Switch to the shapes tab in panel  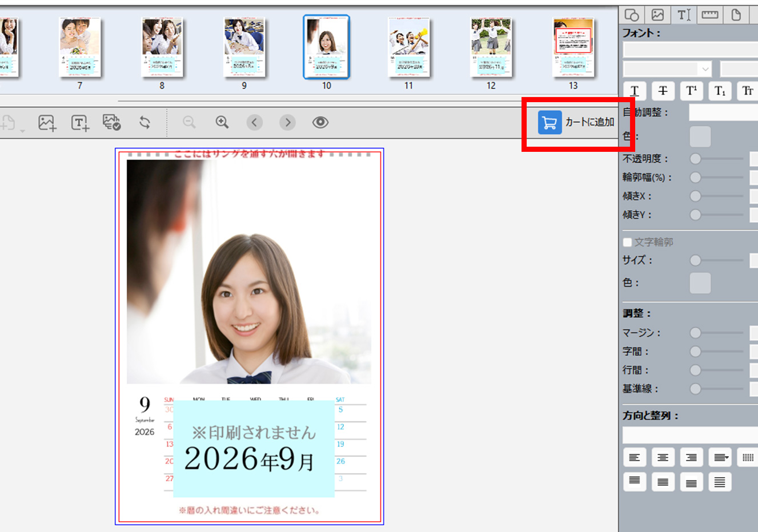pyautogui.click(x=632, y=15)
